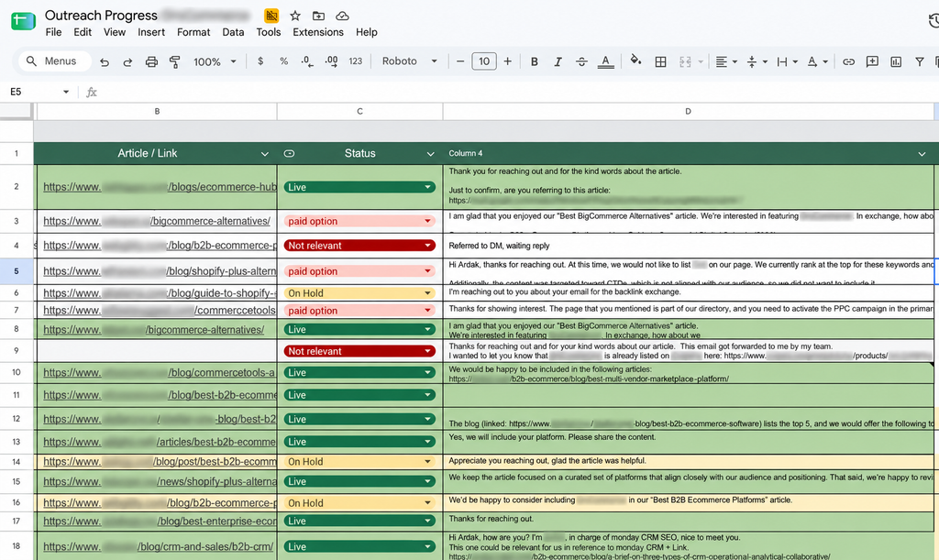
Task: Open the On Hold status dropdown in row 6
Action: coord(359,293)
